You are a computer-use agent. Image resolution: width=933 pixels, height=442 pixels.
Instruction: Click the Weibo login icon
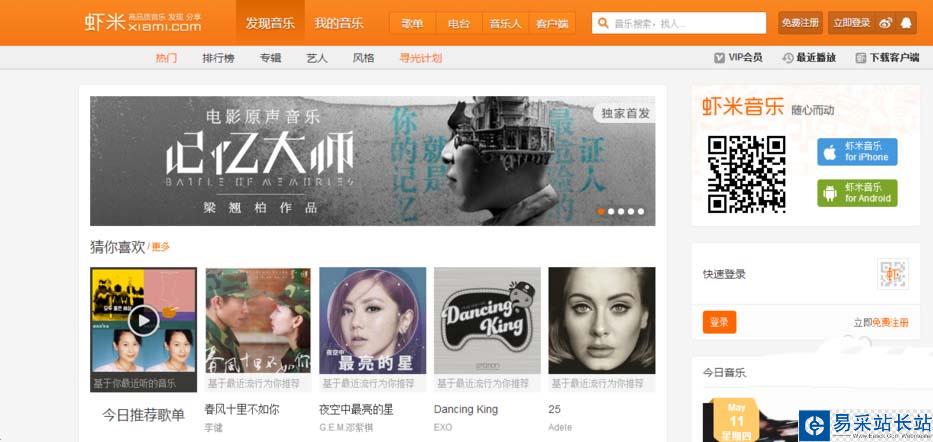point(885,23)
